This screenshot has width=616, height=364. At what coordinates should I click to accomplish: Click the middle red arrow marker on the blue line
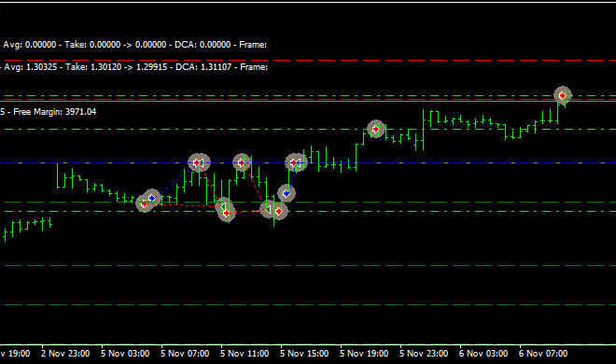coord(242,162)
